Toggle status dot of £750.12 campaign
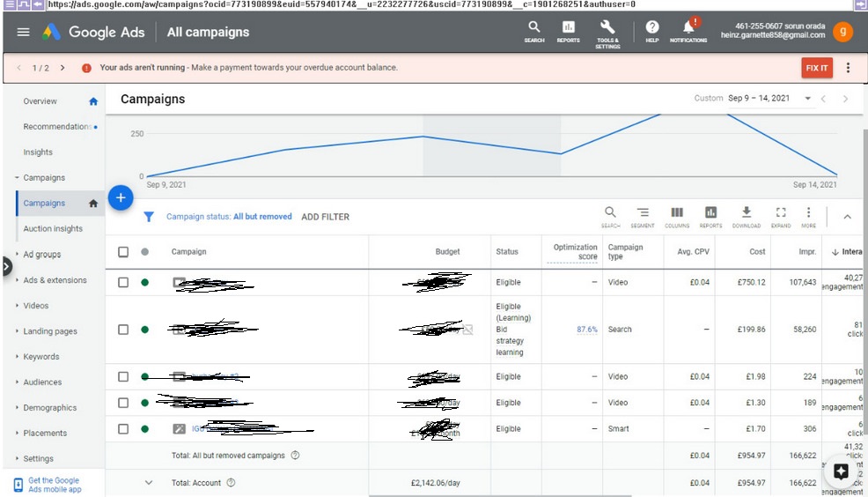This screenshot has width=868, height=497. pyautogui.click(x=144, y=282)
